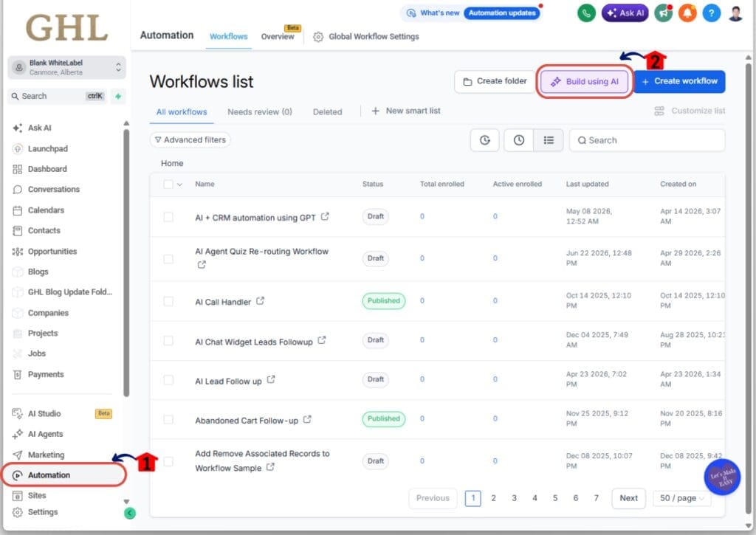Open Conversations in sidebar
The image size is (756, 535).
tap(53, 189)
